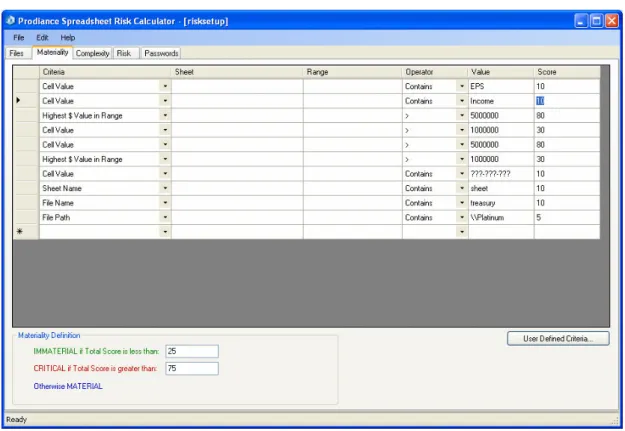Image resolution: width=625 pixels, height=431 pixels.
Task: Open Operator dropdown in the Income row
Action: coord(462,101)
